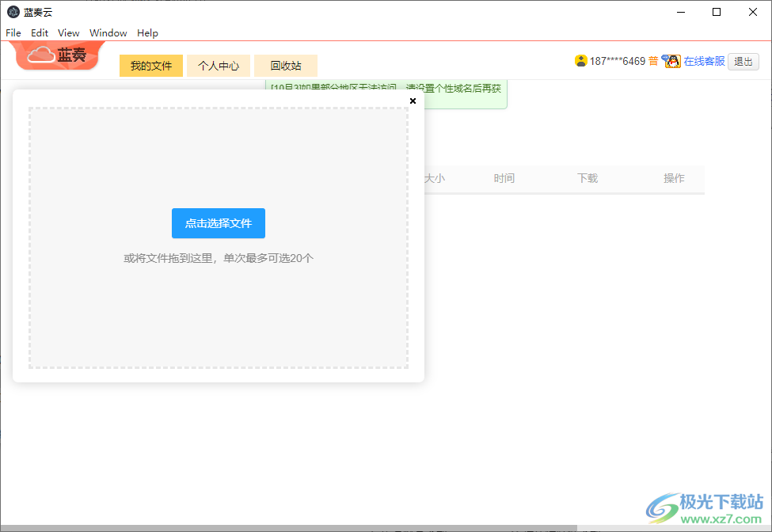Click the 时间 column header
Viewport: 772px width, 532px height.
504,178
